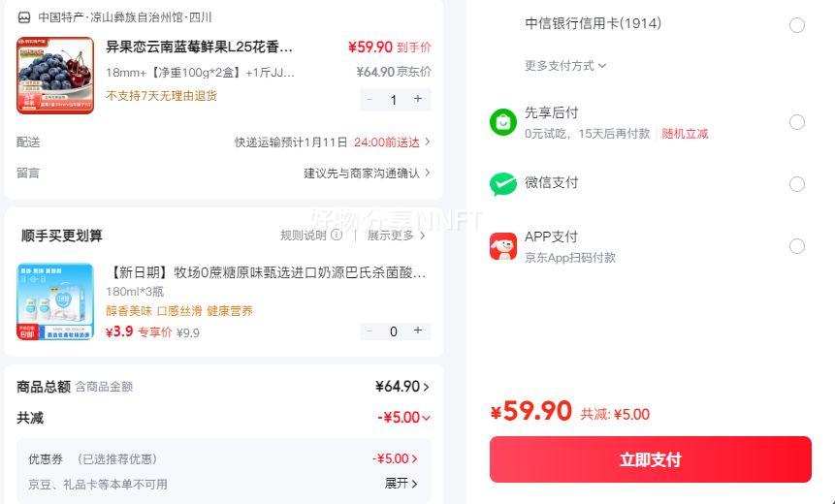Viewport: 835px width, 504px height.
Task: Open the 优惠券 -¥5.00 coupon selection
Action: [x=396, y=458]
